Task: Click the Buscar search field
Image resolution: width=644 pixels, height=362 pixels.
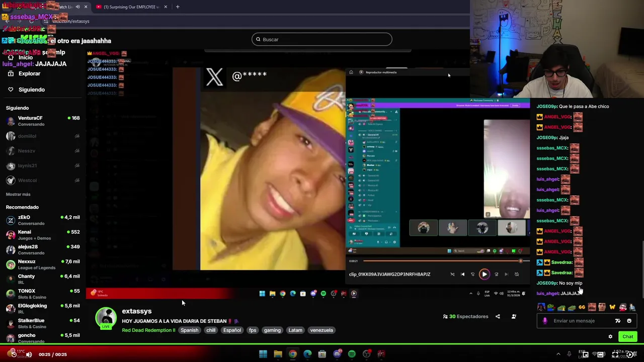Action: pyautogui.click(x=322, y=39)
